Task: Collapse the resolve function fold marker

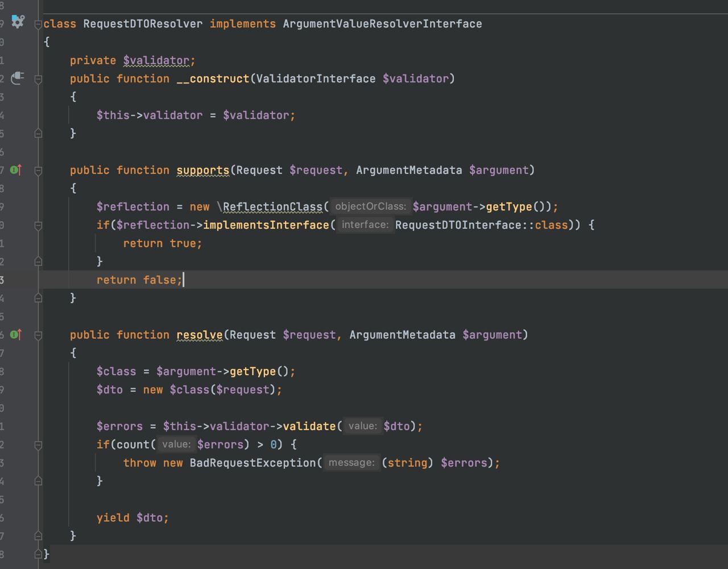Action: pos(38,335)
